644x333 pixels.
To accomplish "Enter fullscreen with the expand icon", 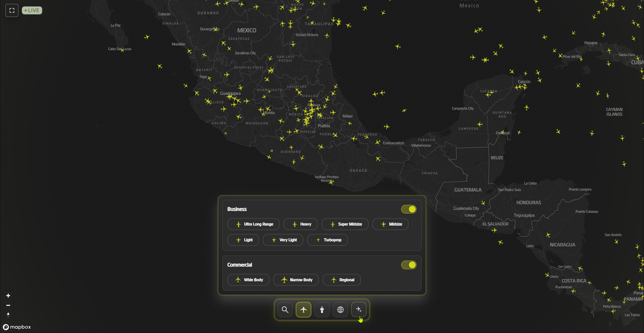I will point(12,10).
